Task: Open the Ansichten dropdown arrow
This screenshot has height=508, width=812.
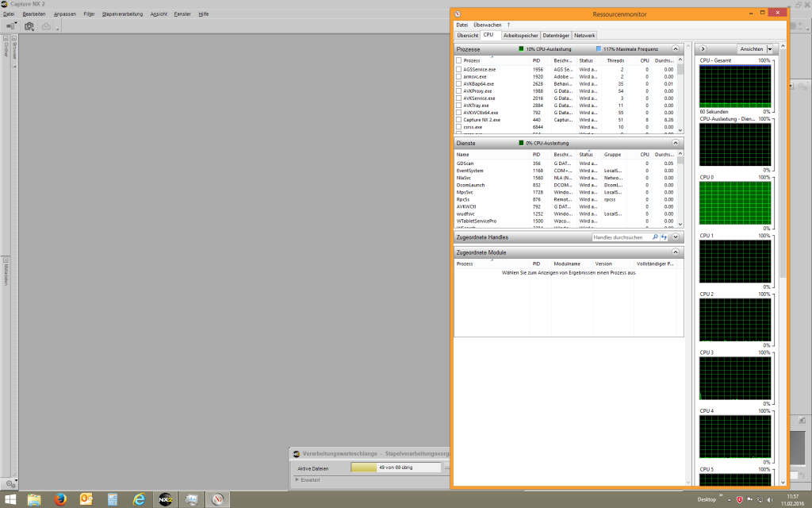Action: pyautogui.click(x=769, y=48)
